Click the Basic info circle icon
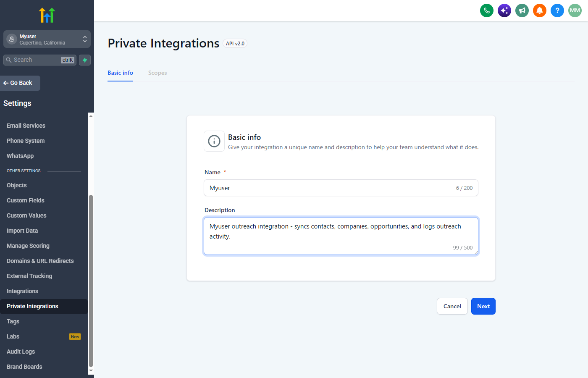This screenshot has width=588, height=378. (x=214, y=141)
